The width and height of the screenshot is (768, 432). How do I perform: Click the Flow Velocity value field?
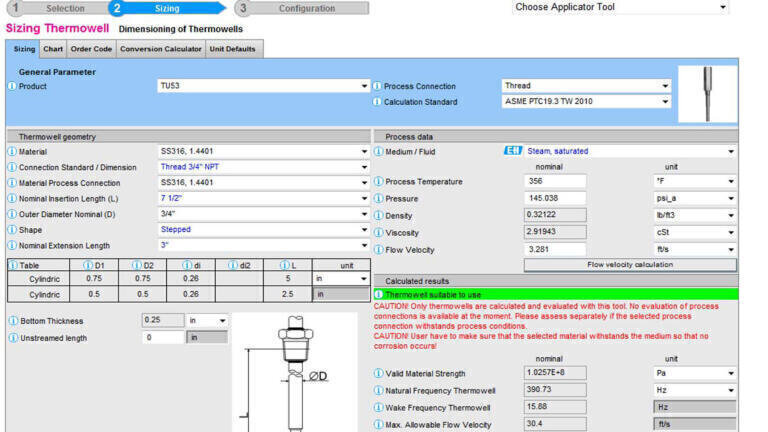pyautogui.click(x=555, y=249)
